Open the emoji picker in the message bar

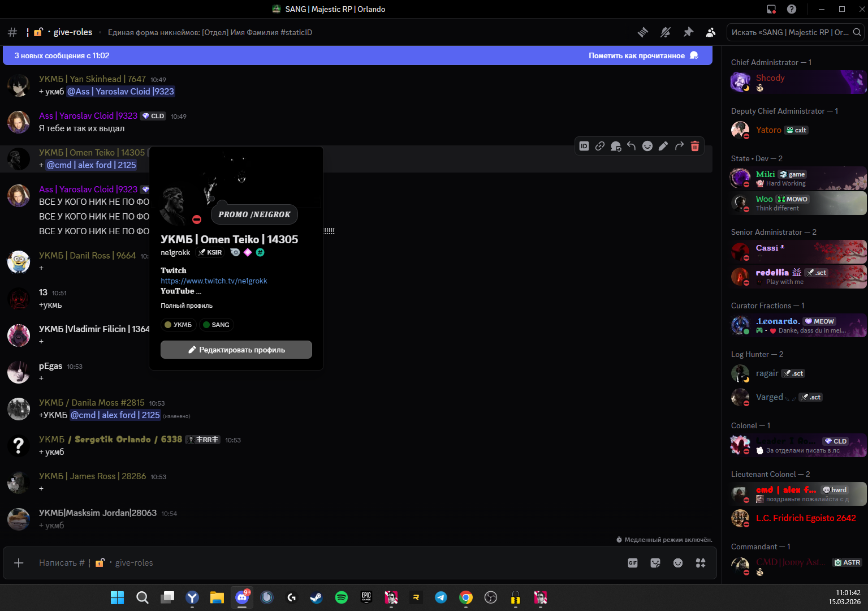(678, 563)
